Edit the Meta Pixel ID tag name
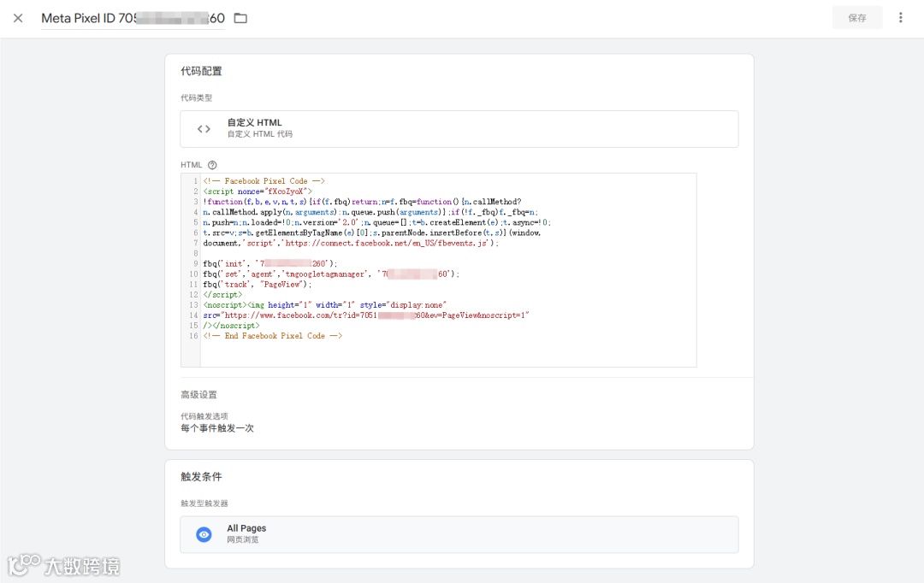 (133, 18)
